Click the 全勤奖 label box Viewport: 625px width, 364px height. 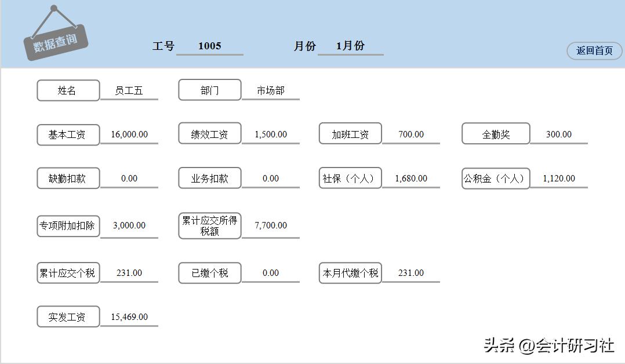pos(495,133)
